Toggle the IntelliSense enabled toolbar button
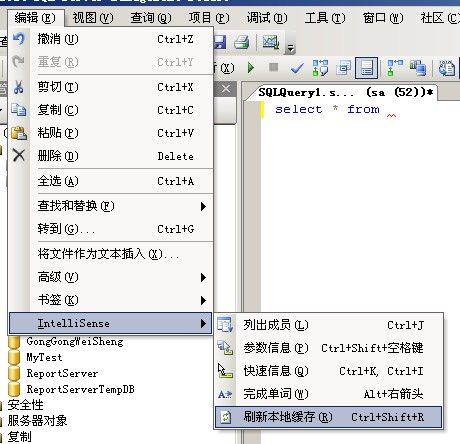460x444 pixels. (366, 68)
